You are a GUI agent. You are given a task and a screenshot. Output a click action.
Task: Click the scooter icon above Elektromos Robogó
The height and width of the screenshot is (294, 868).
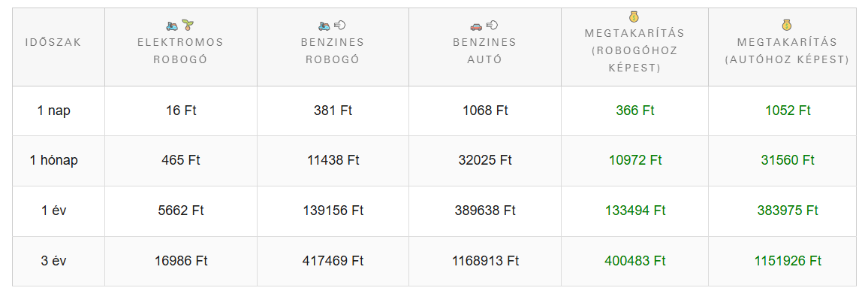tap(172, 26)
